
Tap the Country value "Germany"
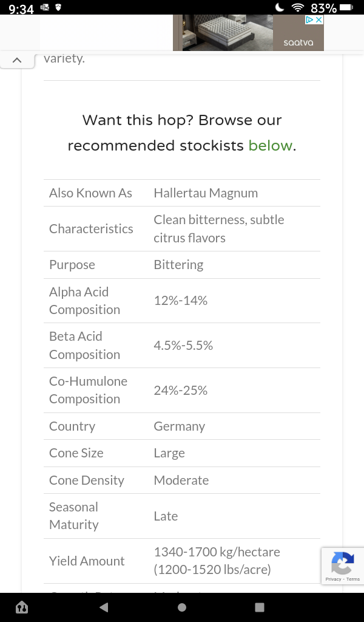pyautogui.click(x=180, y=426)
